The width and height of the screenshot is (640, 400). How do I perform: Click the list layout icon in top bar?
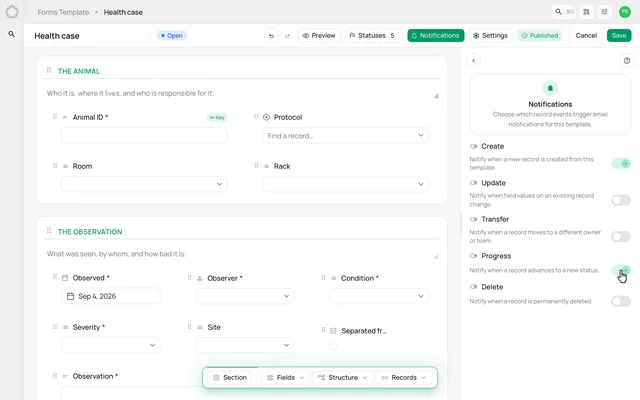coord(604,12)
